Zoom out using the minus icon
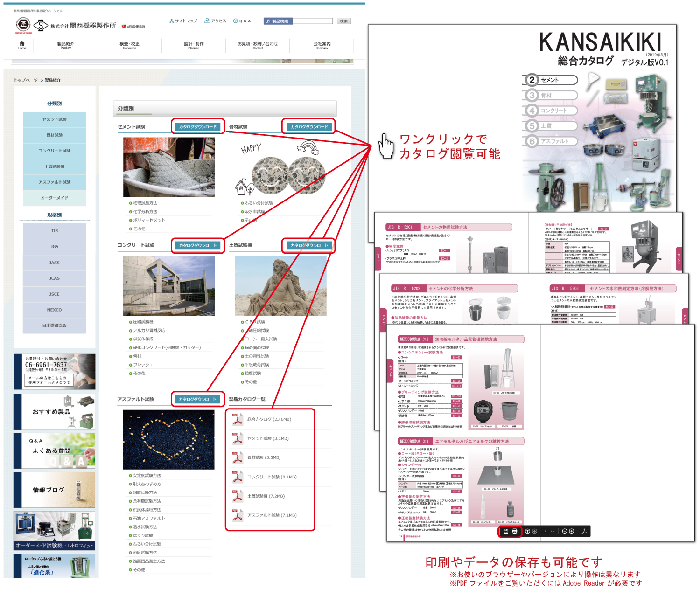Viewport: 700px width, 589px height. pos(564,531)
